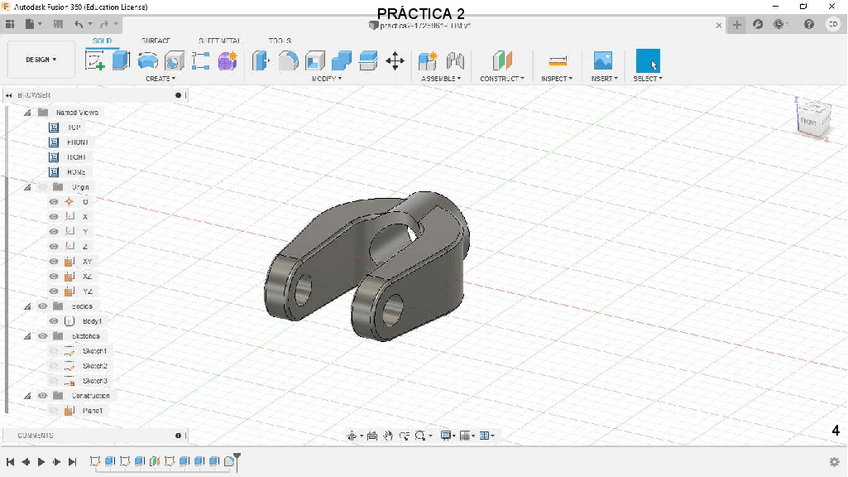
Task: Select the FRONT named view
Action: pyautogui.click(x=76, y=142)
